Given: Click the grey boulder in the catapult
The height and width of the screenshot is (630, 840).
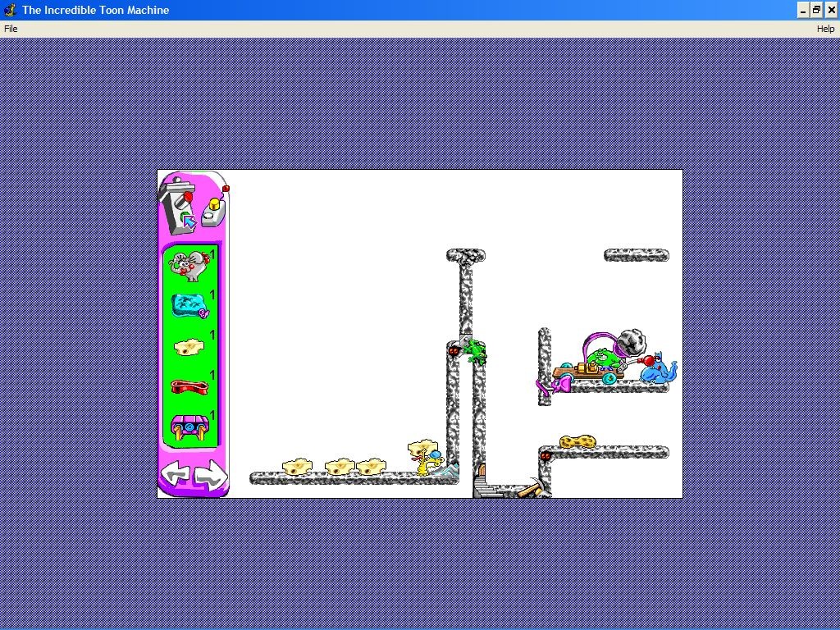Looking at the screenshot, I should coord(632,342).
